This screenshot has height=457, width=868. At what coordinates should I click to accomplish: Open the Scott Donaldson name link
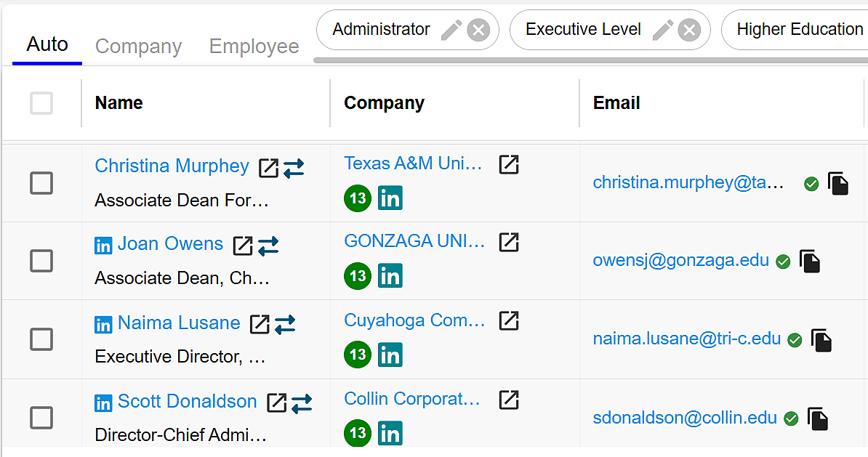point(187,401)
